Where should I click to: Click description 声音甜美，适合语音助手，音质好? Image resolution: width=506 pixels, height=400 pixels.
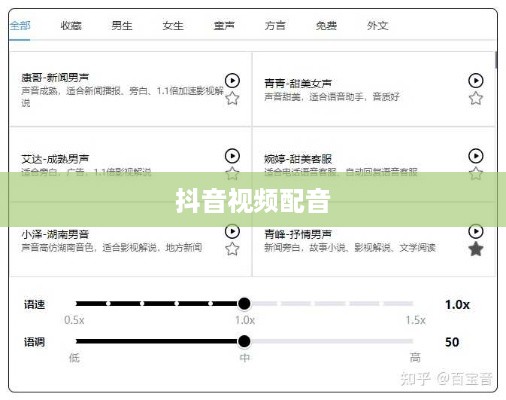point(332,97)
